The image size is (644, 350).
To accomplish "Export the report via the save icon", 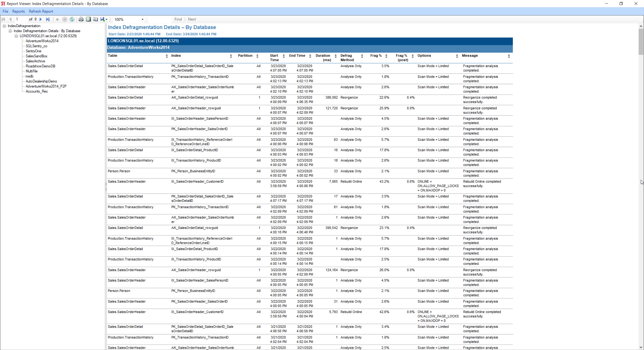I will tap(102, 19).
